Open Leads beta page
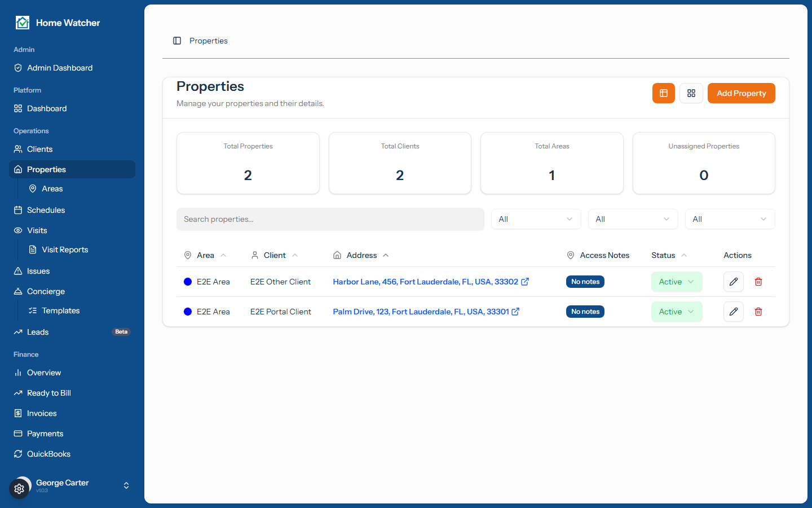The width and height of the screenshot is (812, 508). (72, 332)
